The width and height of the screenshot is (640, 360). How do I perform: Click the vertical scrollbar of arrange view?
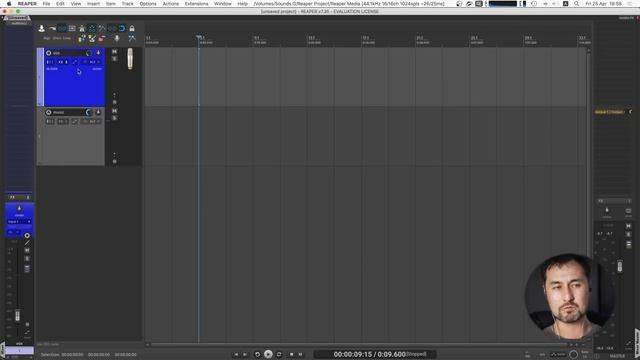(x=588, y=195)
